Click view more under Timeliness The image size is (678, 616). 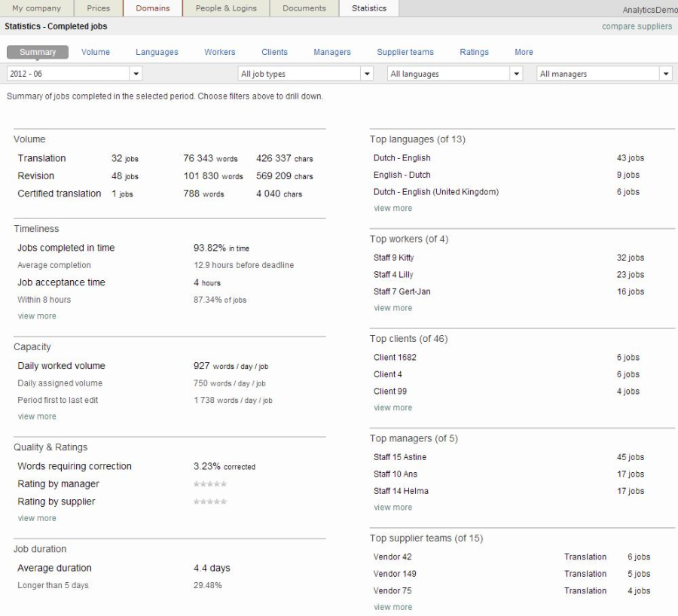[37, 316]
